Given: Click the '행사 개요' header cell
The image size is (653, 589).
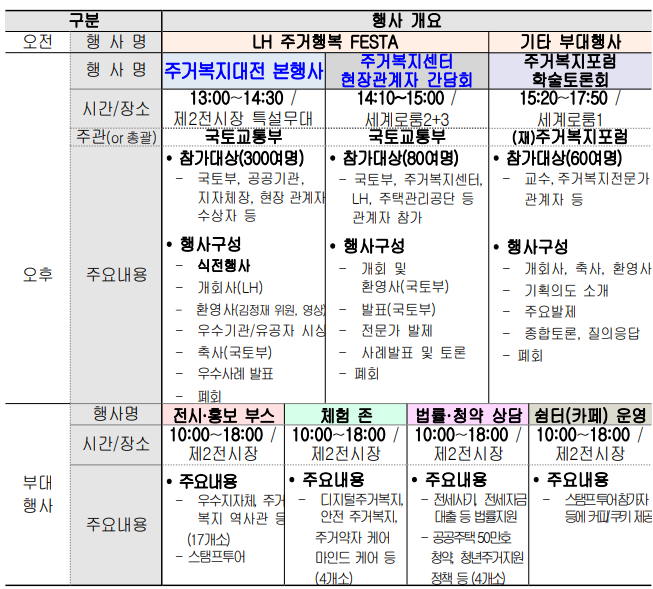Looking at the screenshot, I should [x=407, y=20].
